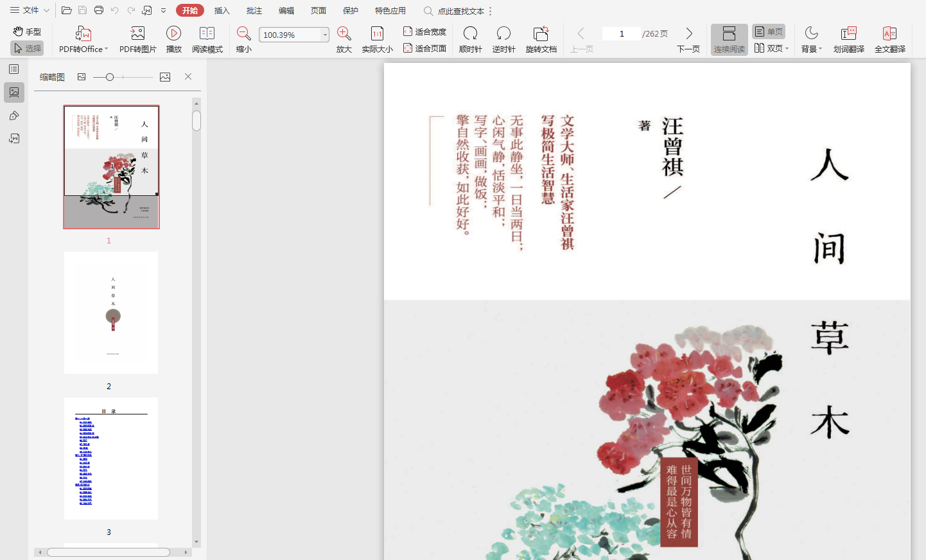Enable 阅读模式 reading mode
This screenshot has height=560, width=926.
[x=207, y=33]
